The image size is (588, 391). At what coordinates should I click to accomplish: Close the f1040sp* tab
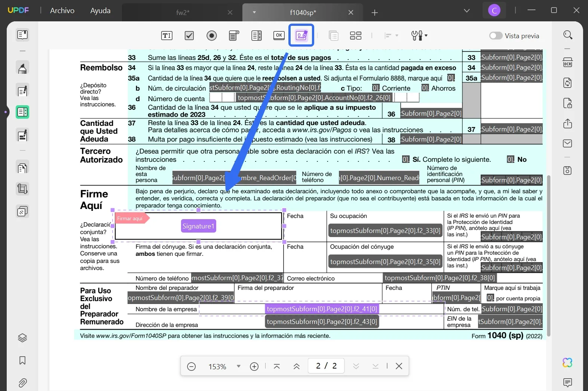(x=351, y=12)
